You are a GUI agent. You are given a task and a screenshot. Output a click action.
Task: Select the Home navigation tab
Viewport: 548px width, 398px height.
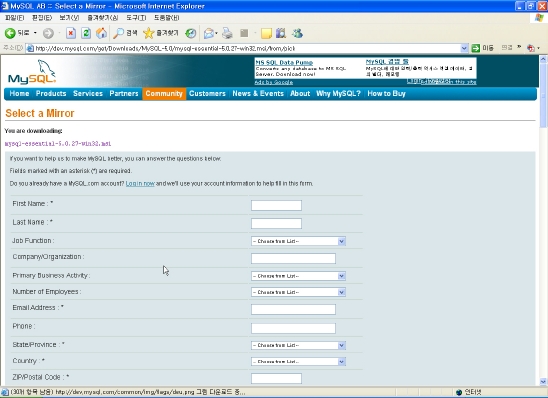(x=19, y=94)
